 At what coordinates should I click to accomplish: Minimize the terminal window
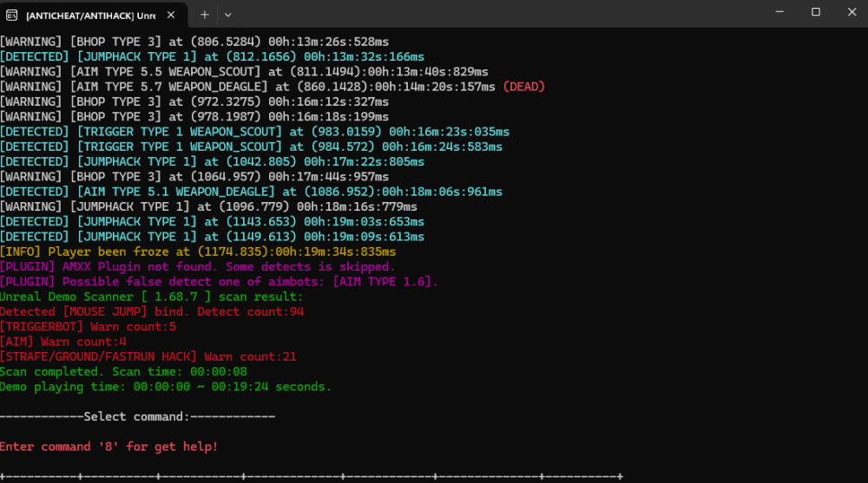[779, 11]
